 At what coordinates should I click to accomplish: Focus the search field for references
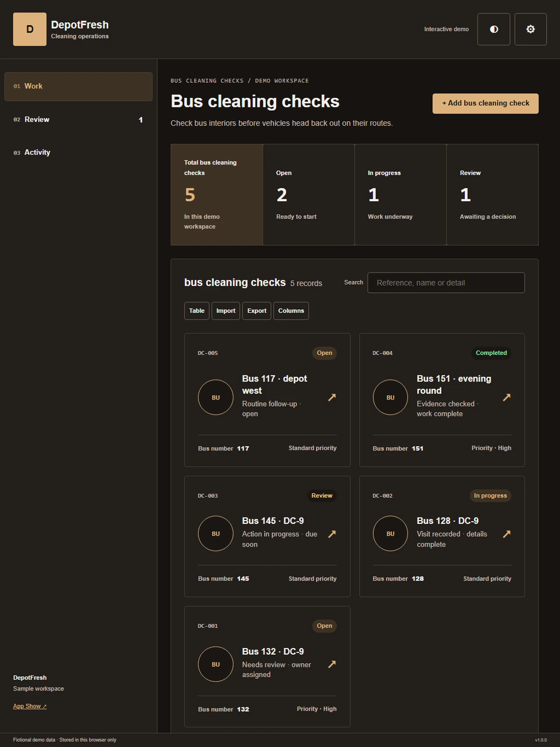click(x=446, y=283)
